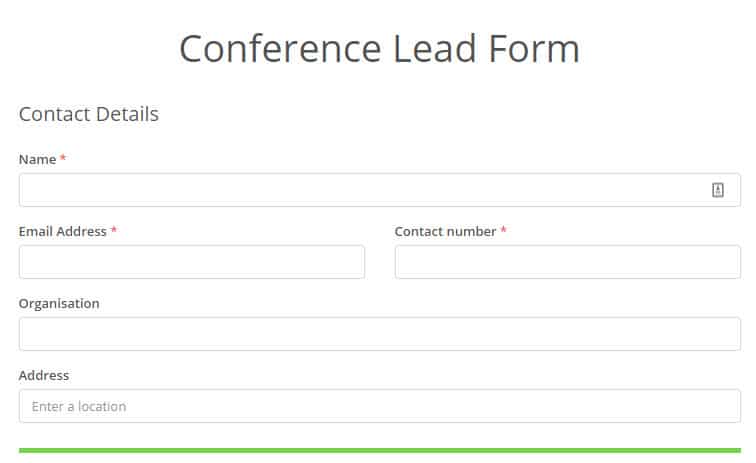Click the Address label
Screen dimensions: 756x463
[x=44, y=375]
